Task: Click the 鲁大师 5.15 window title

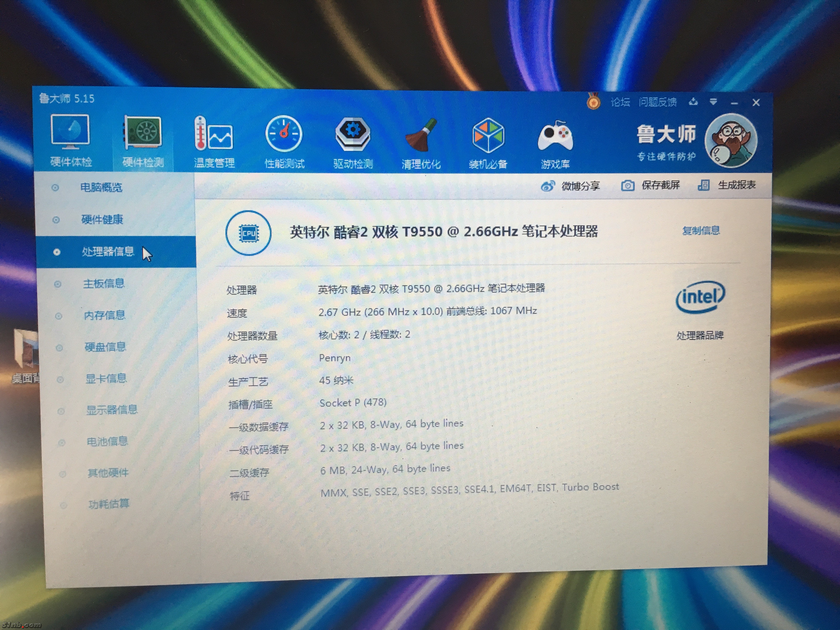Action: tap(66, 99)
